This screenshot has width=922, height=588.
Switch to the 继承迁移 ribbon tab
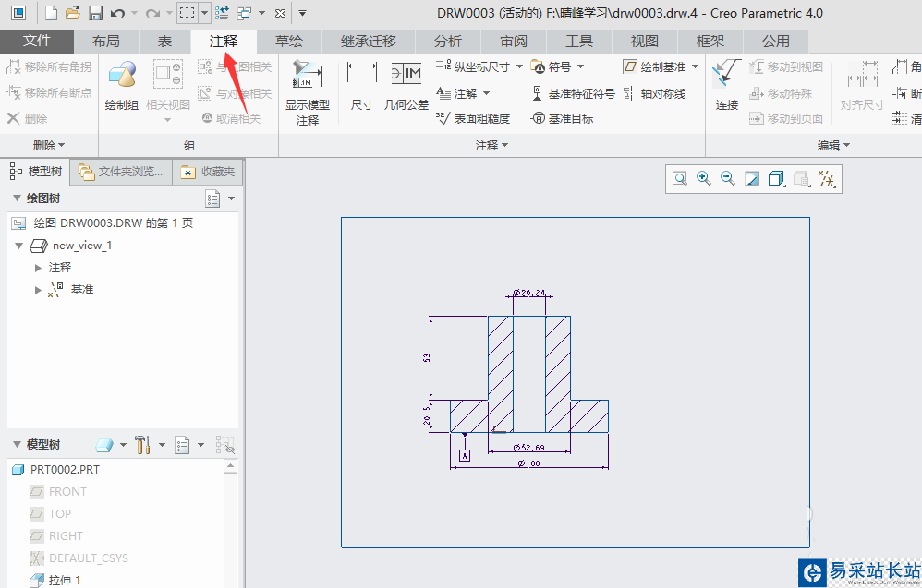coord(369,42)
